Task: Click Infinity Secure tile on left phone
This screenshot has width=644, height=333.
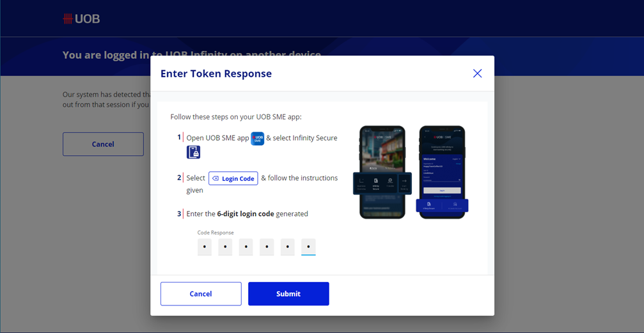Action: (376, 184)
